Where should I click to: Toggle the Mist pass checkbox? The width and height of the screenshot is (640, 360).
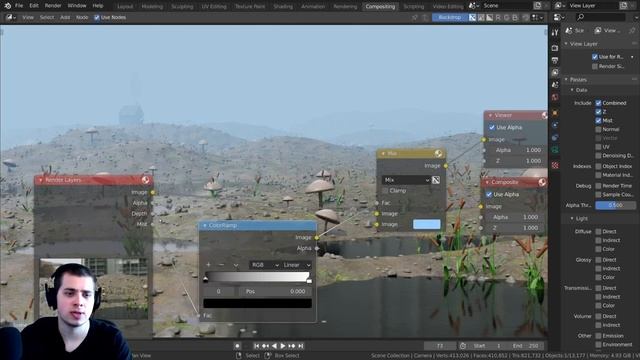pos(598,120)
